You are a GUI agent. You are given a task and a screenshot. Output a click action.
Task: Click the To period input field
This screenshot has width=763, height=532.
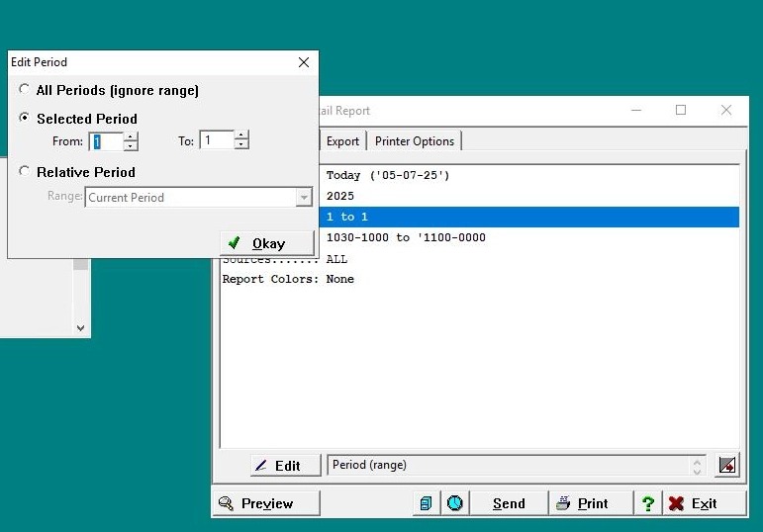(217, 140)
